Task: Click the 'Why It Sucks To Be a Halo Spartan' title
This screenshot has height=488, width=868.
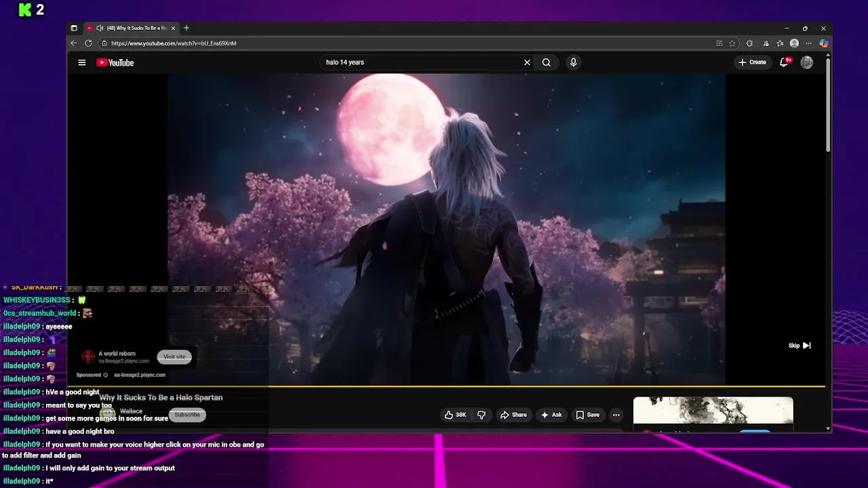Action: tap(161, 398)
